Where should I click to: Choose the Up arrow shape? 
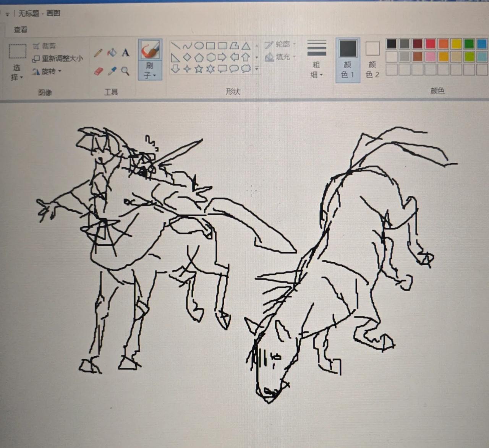(246, 58)
